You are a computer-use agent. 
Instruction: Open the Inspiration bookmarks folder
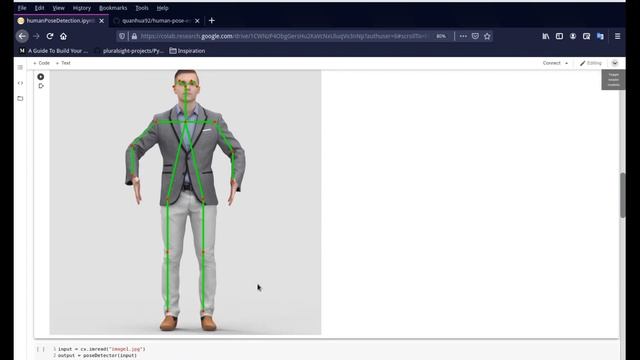(x=187, y=51)
